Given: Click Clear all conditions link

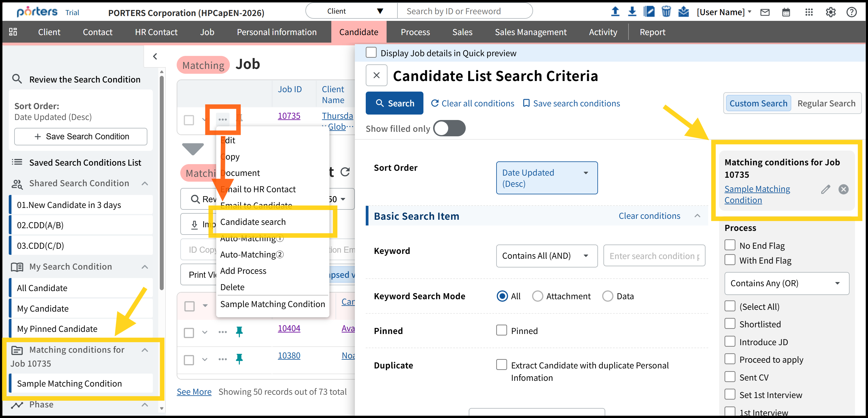Looking at the screenshot, I should pos(472,103).
